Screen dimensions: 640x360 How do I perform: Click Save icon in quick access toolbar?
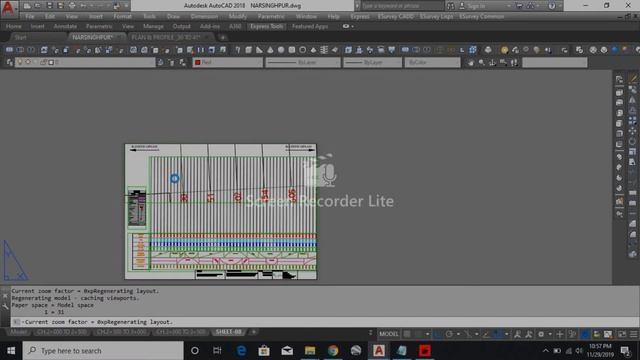click(x=49, y=6)
